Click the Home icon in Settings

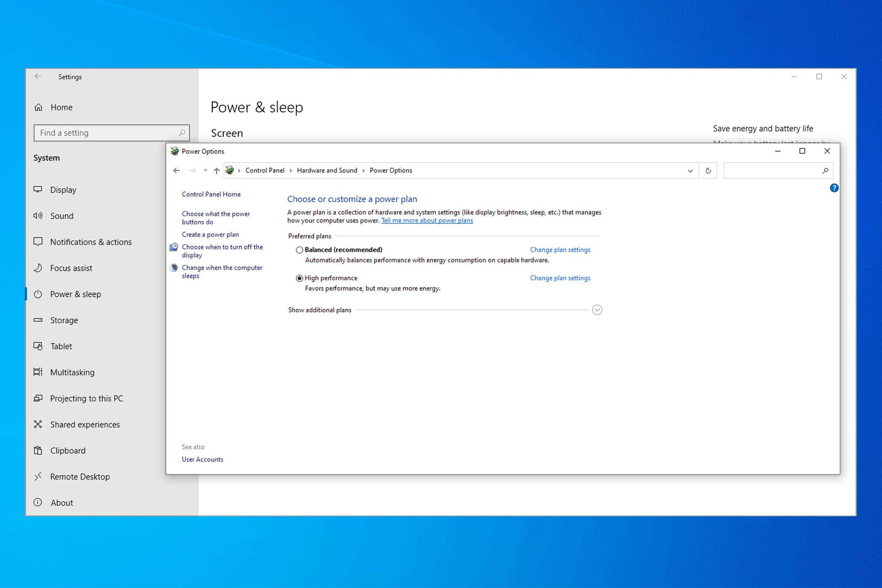(39, 107)
